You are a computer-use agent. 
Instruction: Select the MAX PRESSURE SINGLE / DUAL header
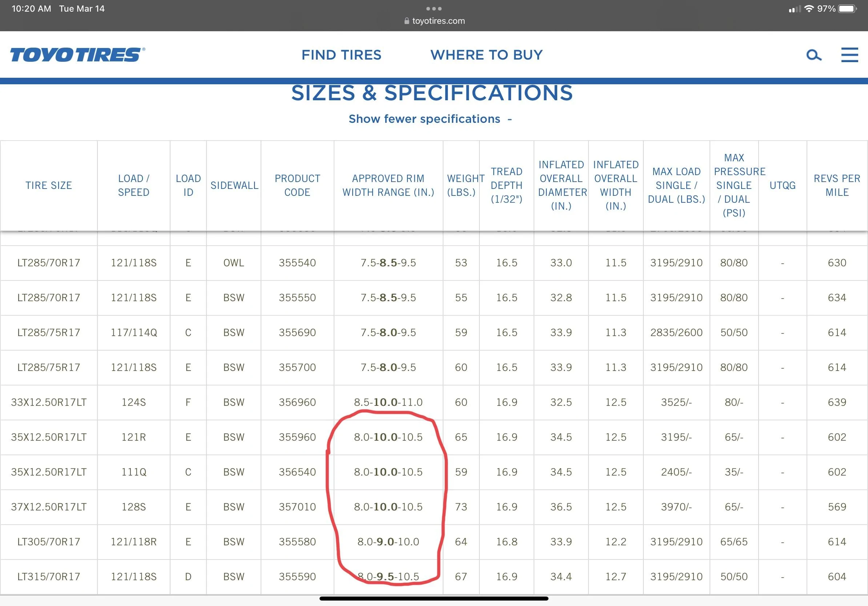coord(739,186)
